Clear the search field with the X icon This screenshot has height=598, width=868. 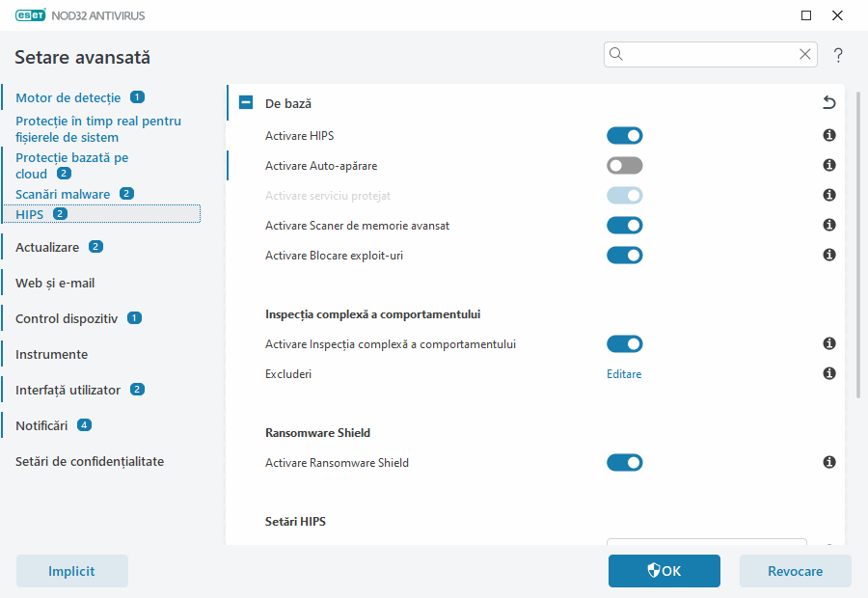(804, 54)
